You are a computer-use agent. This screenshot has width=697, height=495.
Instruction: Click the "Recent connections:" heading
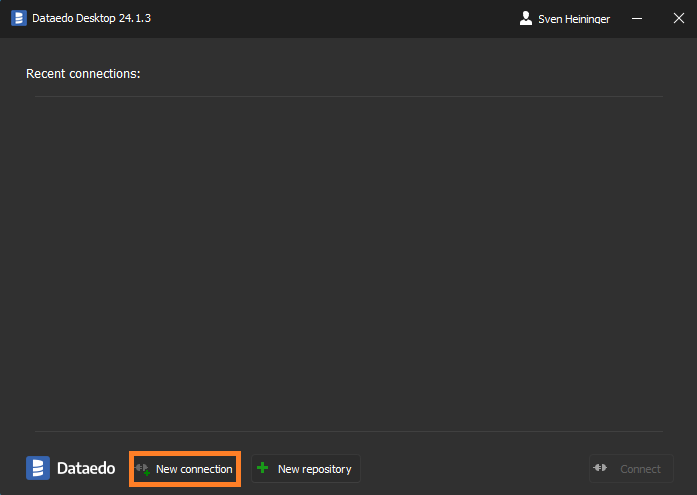click(x=83, y=74)
